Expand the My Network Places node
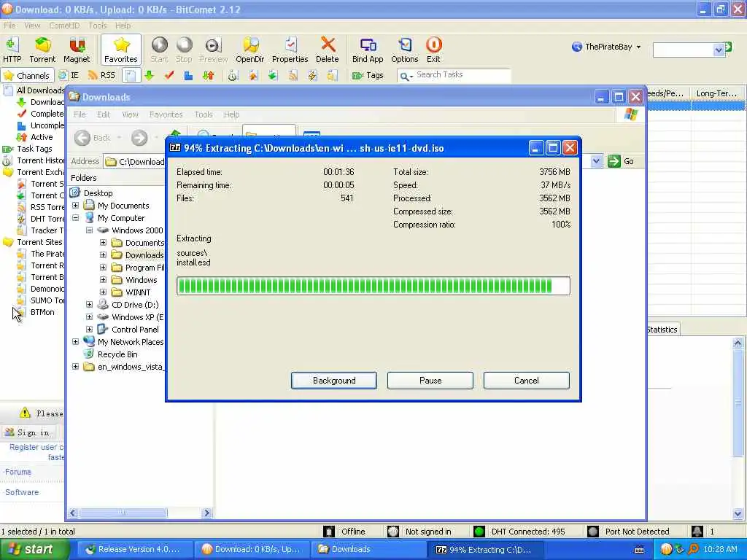Viewport: 747px width, 560px height. [x=75, y=341]
